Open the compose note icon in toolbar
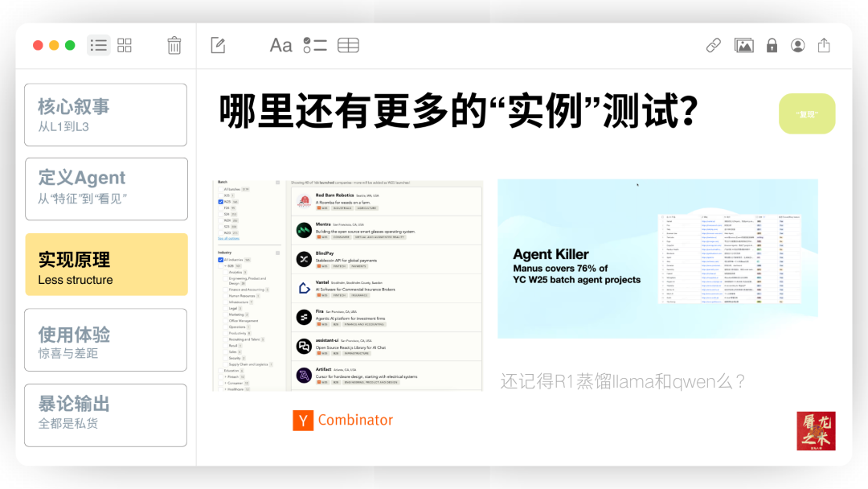The image size is (868, 489). [217, 45]
